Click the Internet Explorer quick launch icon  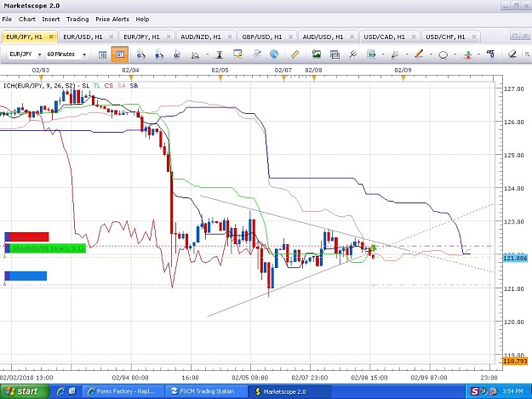60,391
